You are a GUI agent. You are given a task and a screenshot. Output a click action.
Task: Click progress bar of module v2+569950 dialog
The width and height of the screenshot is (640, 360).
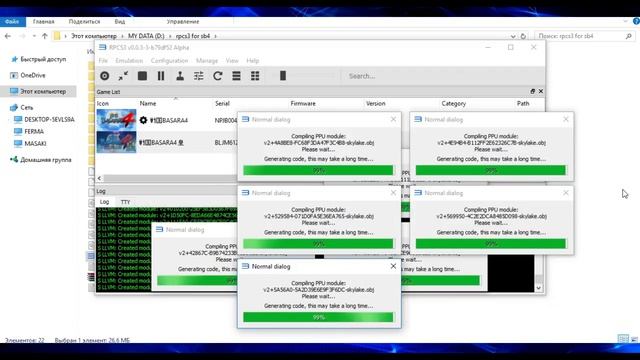[x=491, y=244]
